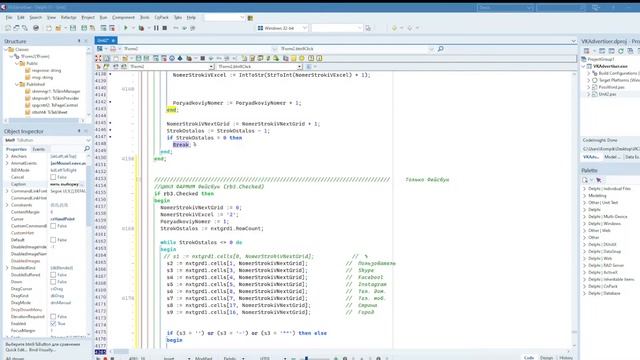640x360 pixels.
Task: Expand the Anchors property
Action: tap(7, 156)
